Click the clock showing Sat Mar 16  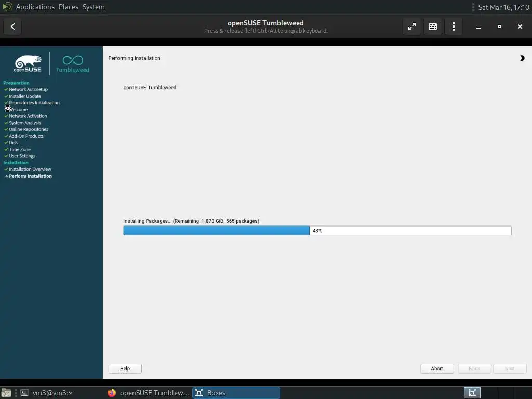tap(503, 7)
